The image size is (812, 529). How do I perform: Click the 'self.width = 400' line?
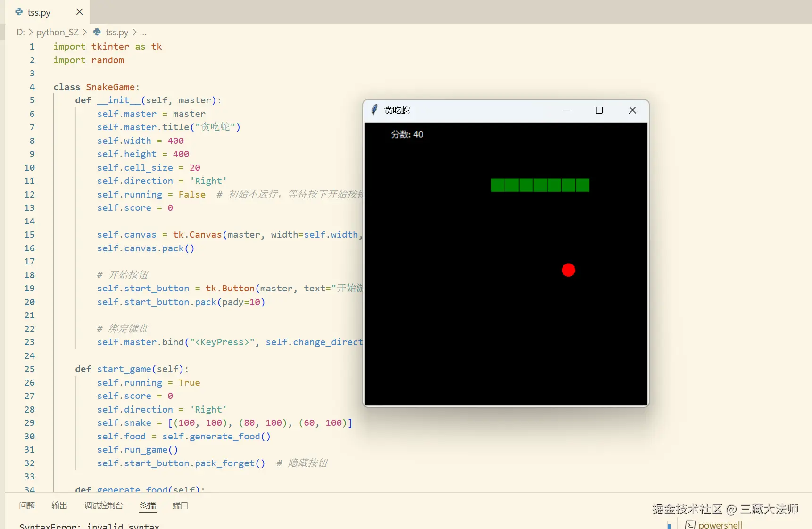click(141, 141)
